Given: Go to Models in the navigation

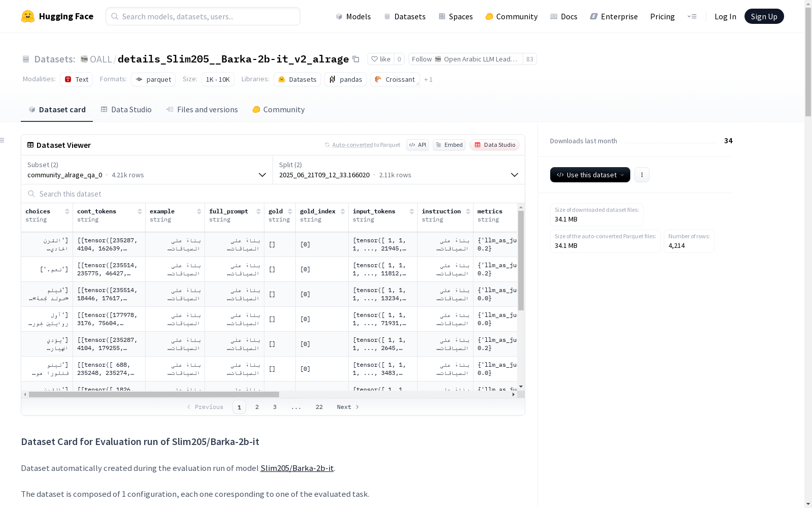Looking at the screenshot, I should point(353,16).
